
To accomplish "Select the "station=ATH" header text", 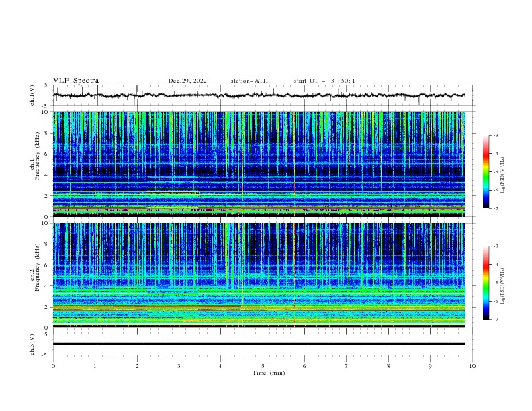I will coord(249,81).
